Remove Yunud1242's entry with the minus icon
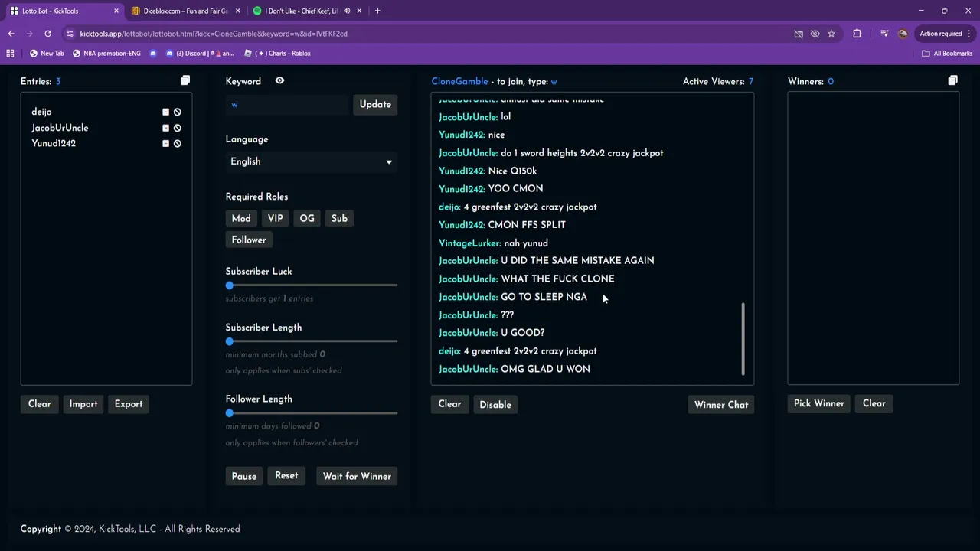 click(x=165, y=143)
